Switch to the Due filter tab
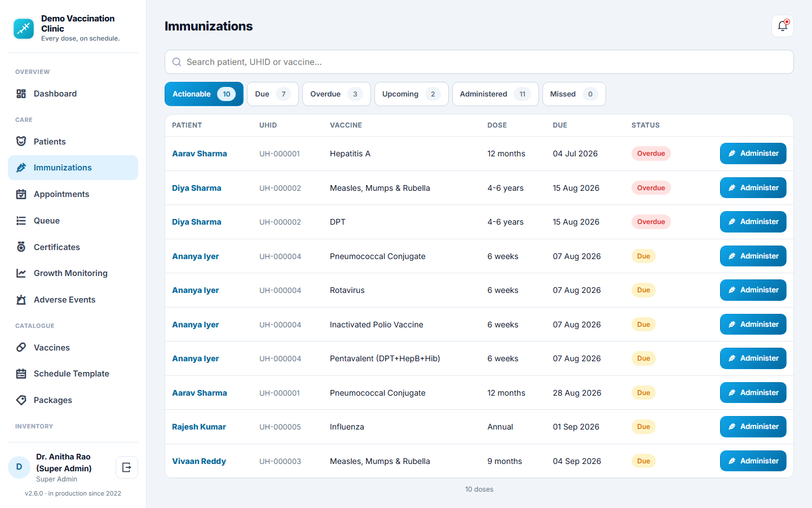This screenshot has height=508, width=812. pos(272,94)
